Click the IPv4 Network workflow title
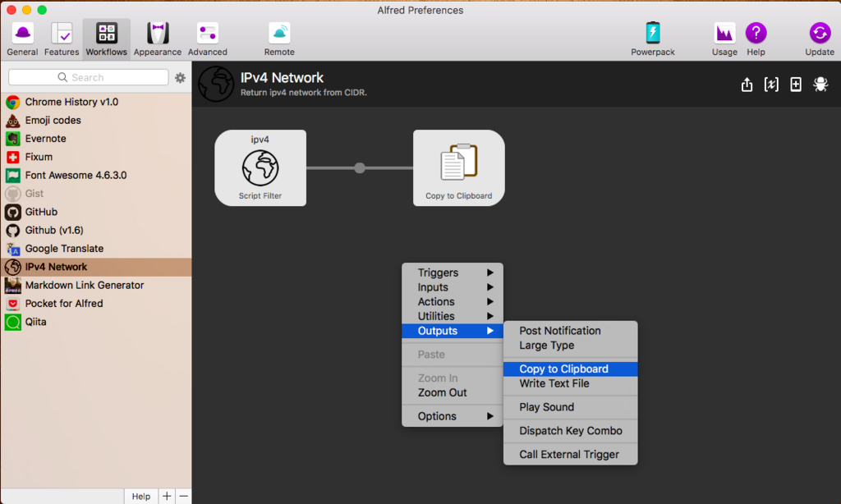Screen dimensions: 841x504 click(283, 78)
